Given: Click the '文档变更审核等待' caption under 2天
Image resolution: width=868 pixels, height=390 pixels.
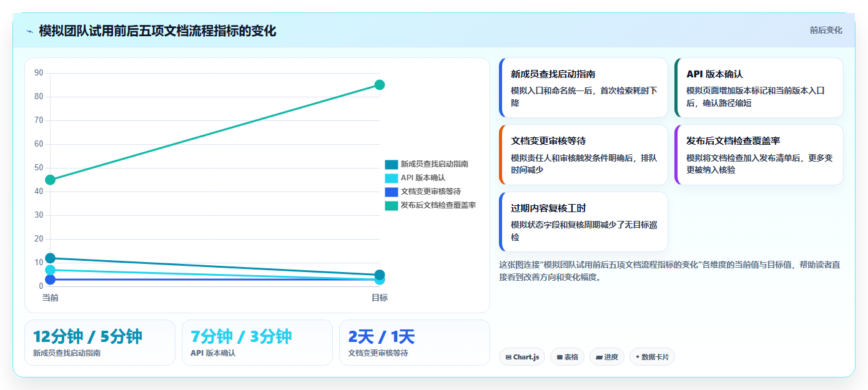Looking at the screenshot, I should pyautogui.click(x=378, y=353).
